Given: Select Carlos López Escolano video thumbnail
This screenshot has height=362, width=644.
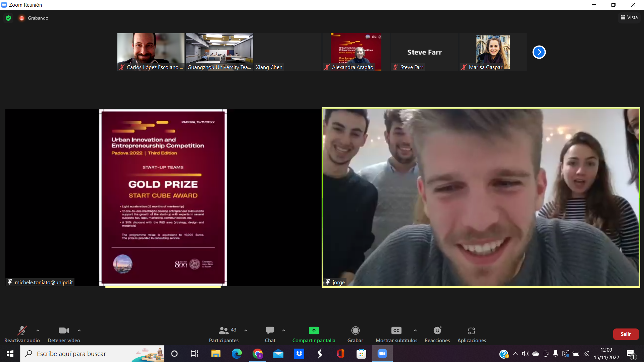Looking at the screenshot, I should (x=151, y=52).
